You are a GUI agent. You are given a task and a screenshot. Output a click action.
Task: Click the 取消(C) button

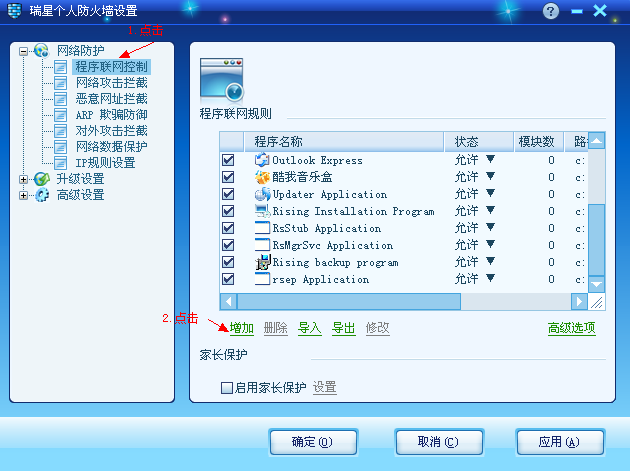pos(439,442)
